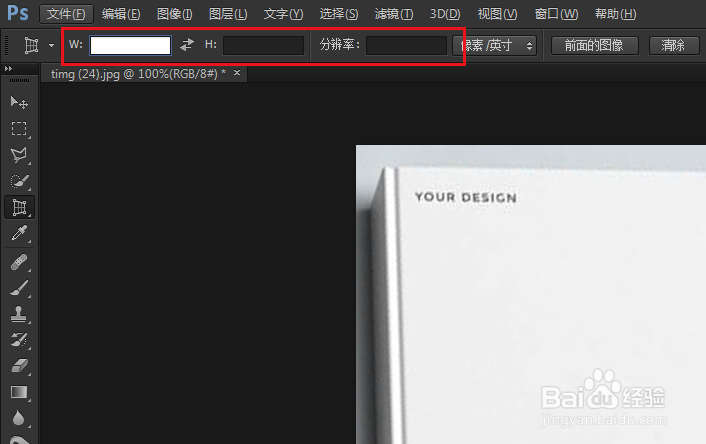Close the timg (24).jpg document tab

[x=237, y=72]
